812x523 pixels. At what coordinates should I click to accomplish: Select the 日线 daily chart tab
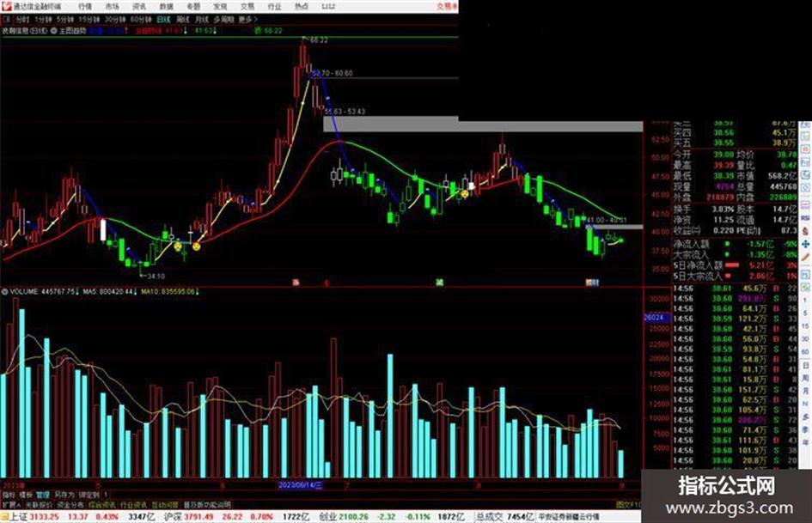click(163, 19)
